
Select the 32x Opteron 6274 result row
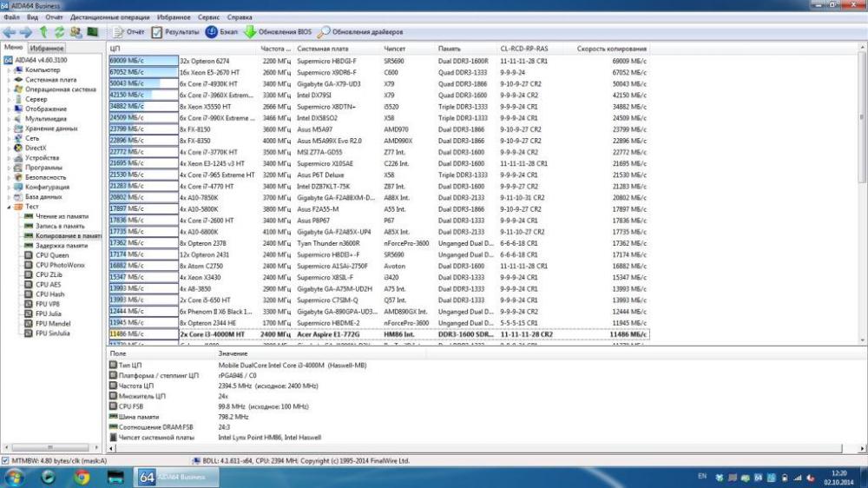378,61
